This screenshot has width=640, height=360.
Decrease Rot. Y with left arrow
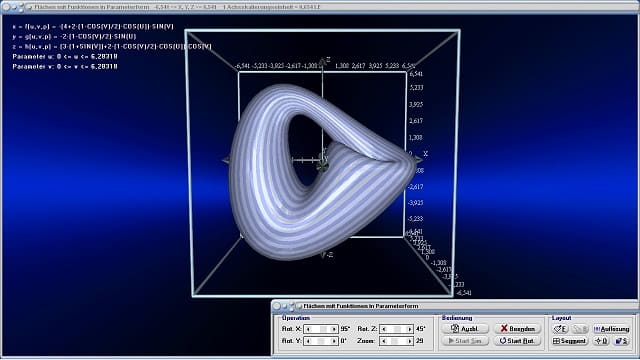(x=308, y=341)
